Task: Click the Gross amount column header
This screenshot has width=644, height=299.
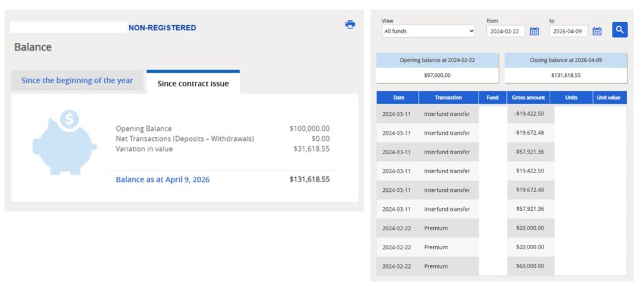Action: pyautogui.click(x=528, y=98)
